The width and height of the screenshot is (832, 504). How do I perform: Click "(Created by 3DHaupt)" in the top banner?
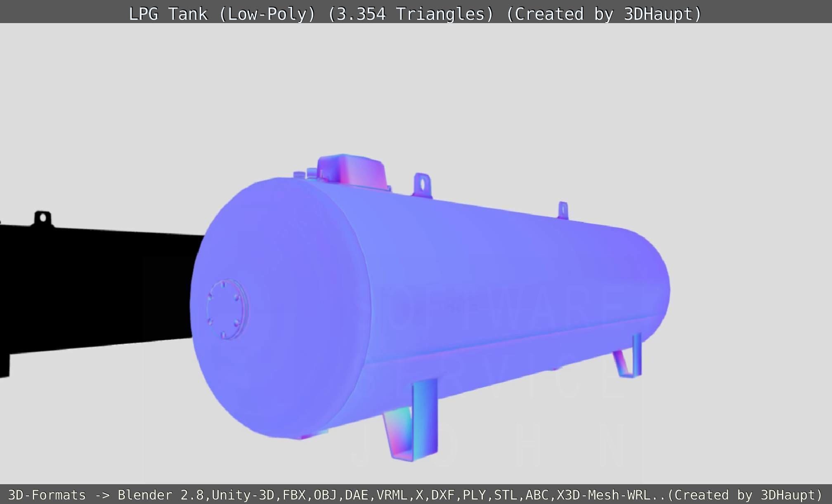(604, 14)
